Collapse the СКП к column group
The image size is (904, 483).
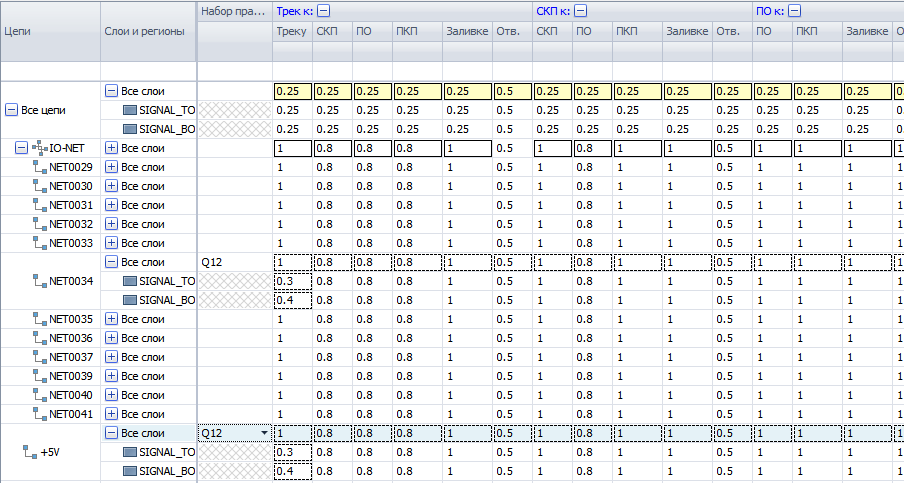580,11
